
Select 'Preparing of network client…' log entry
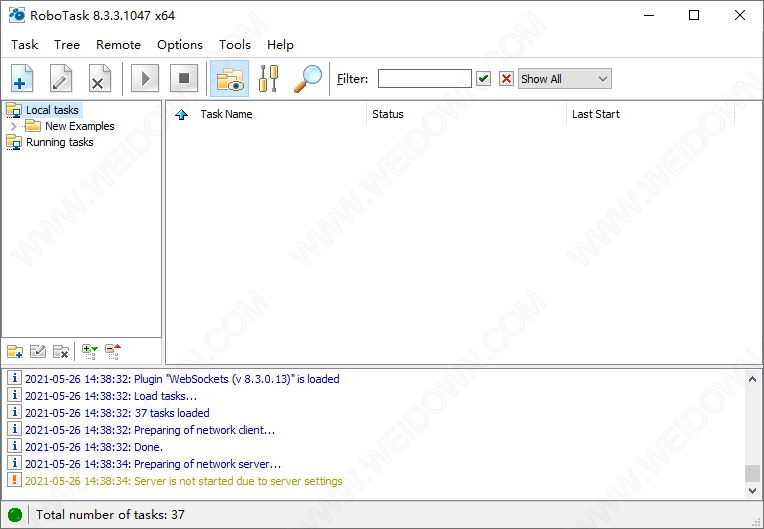click(x=150, y=430)
